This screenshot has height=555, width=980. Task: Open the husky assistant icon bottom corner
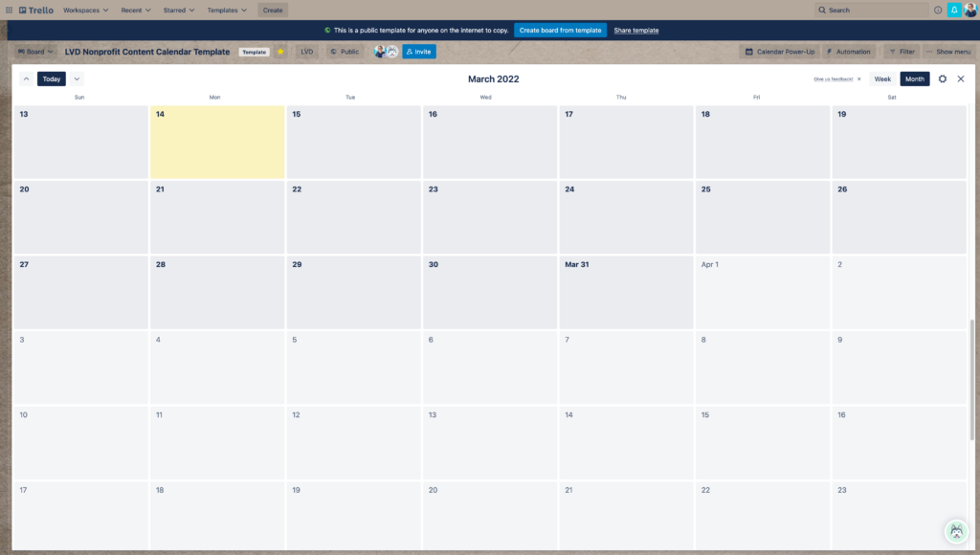(956, 531)
